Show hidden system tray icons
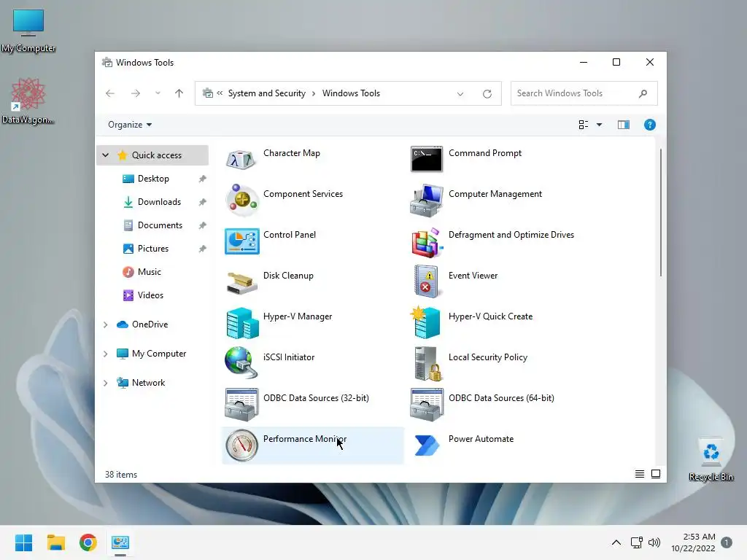This screenshot has width=747, height=560. [616, 542]
